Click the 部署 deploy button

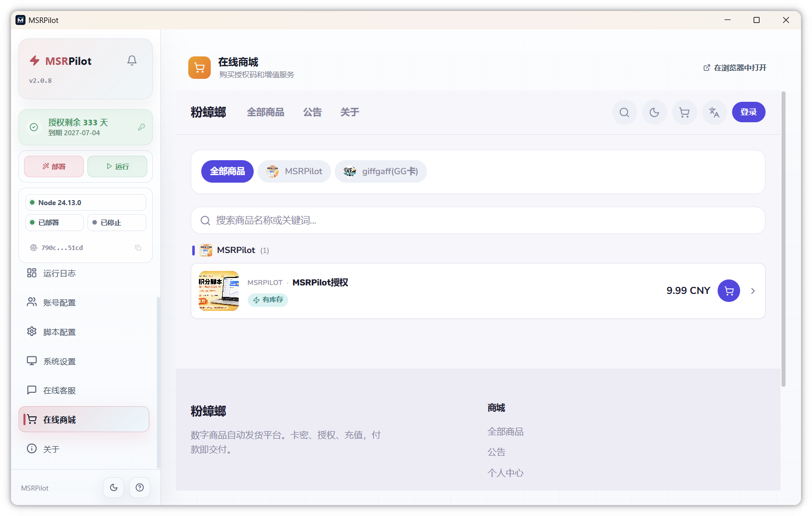coord(54,166)
